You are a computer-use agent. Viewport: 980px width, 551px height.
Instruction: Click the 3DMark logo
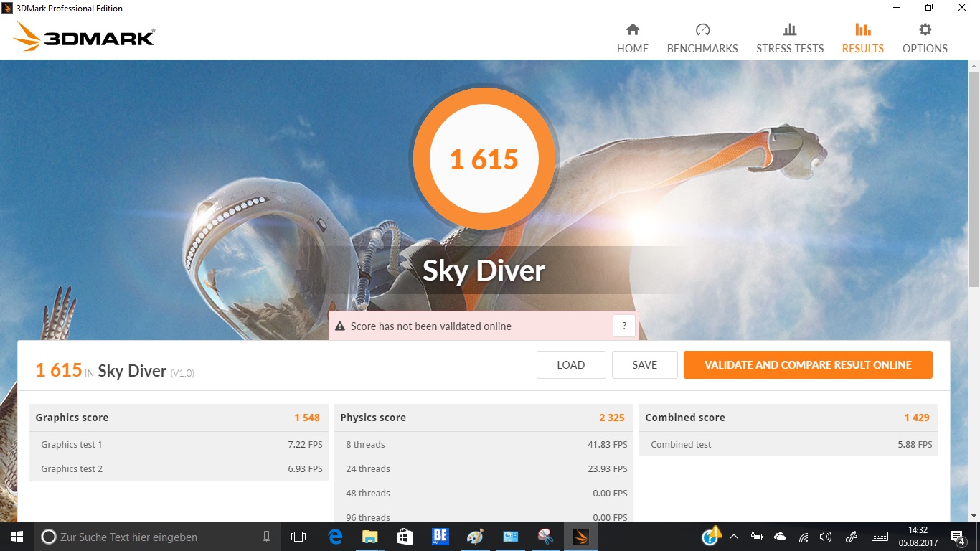85,37
